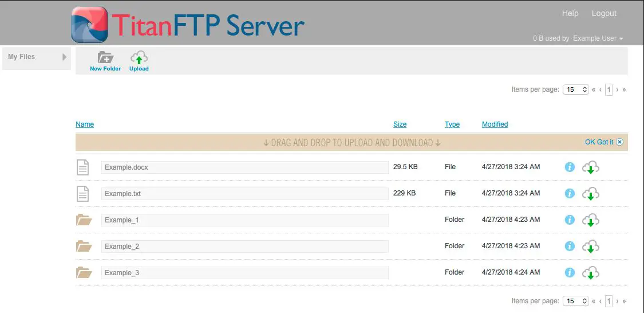Select page 1 in top pager
644x313 pixels.
609,89
